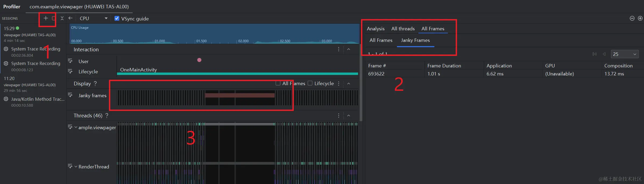Select the top All Frames tab
The image size is (644, 184).
pyautogui.click(x=433, y=28)
